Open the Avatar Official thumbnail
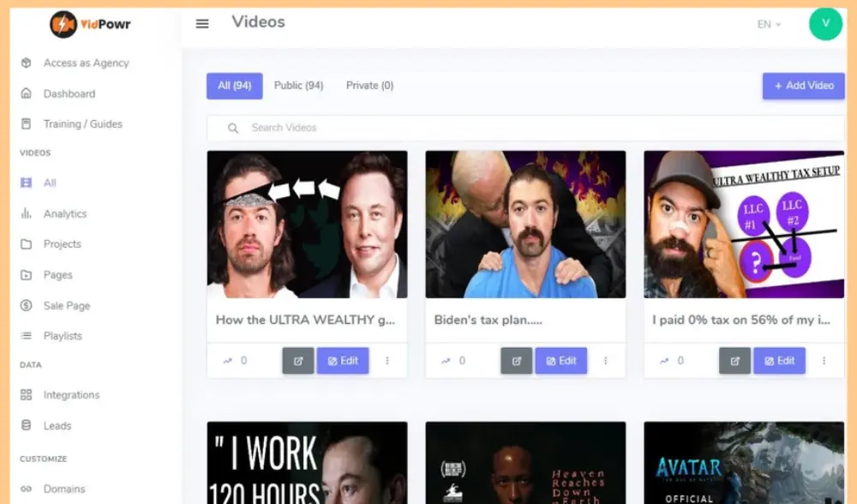Image resolution: width=857 pixels, height=504 pixels. (x=744, y=463)
